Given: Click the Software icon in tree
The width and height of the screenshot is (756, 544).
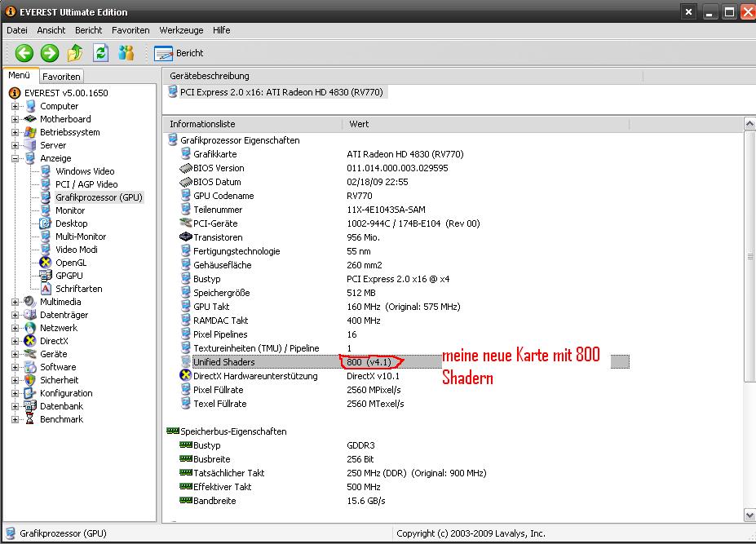Looking at the screenshot, I should click(x=30, y=367).
